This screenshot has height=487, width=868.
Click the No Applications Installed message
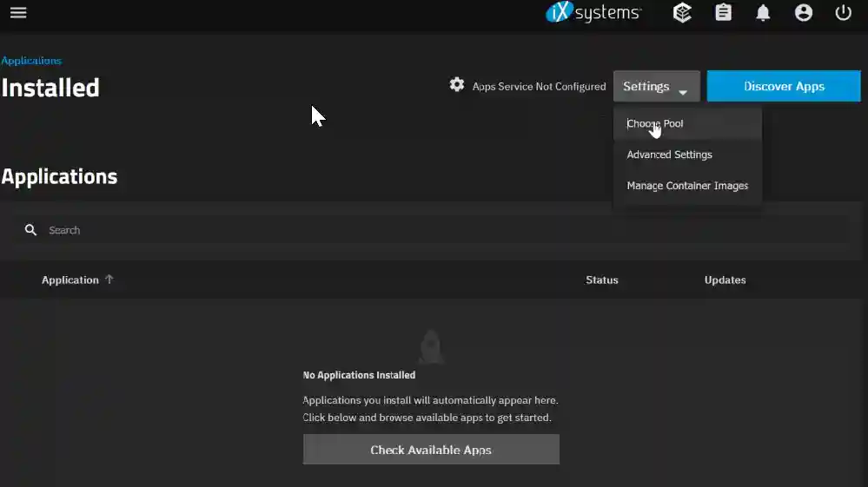[x=359, y=375]
